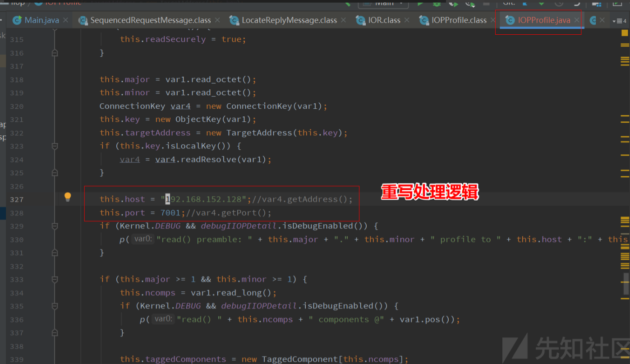Click 'taggedComponents' on line 339
The height and width of the screenshot is (364, 630).
(186, 359)
